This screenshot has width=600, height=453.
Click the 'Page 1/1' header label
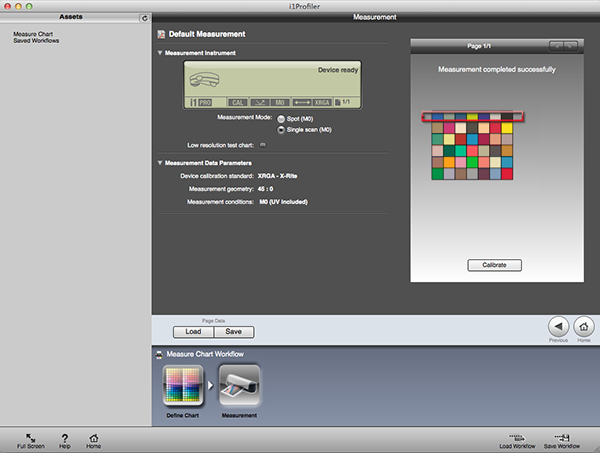coord(479,46)
